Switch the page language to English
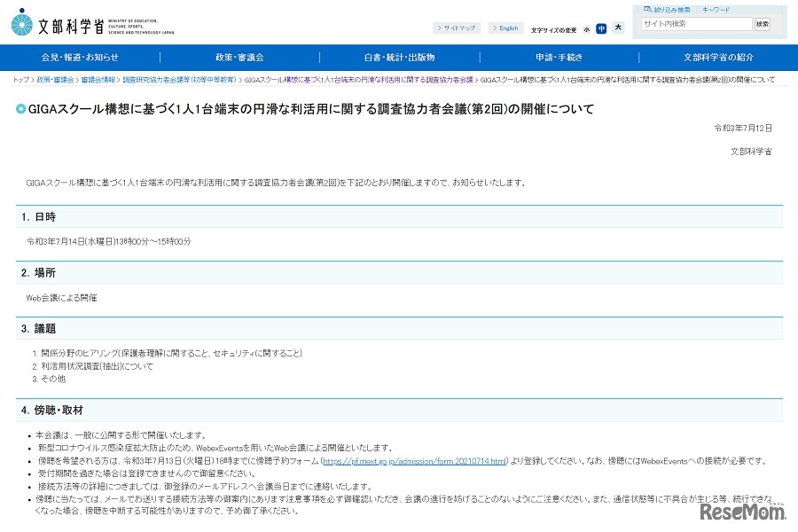This screenshot has height=532, width=798. pyautogui.click(x=505, y=27)
